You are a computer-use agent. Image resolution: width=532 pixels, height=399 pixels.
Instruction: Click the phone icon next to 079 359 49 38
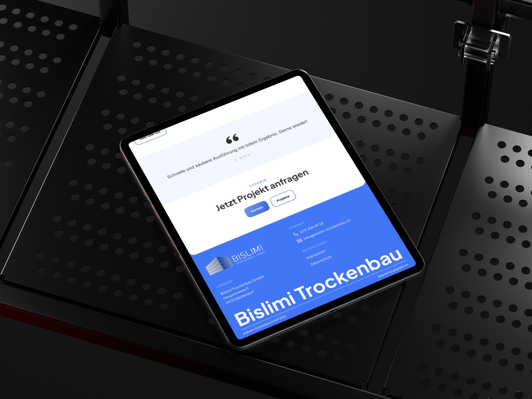(294, 230)
